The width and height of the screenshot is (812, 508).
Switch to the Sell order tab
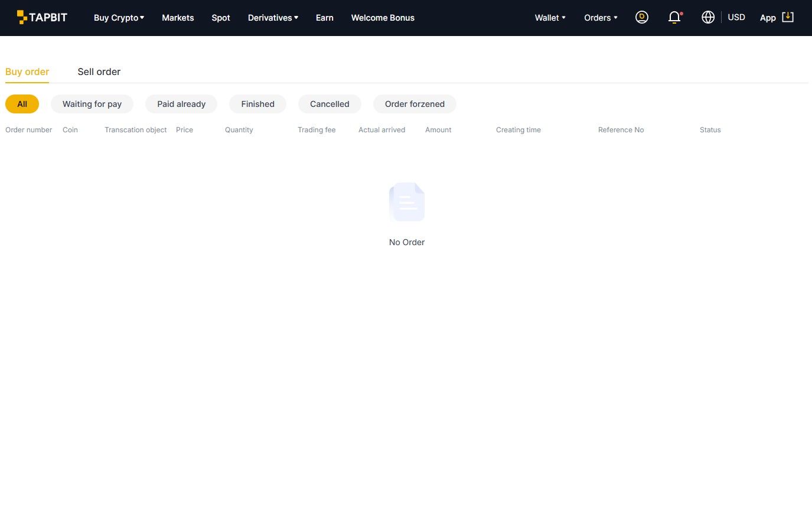99,71
